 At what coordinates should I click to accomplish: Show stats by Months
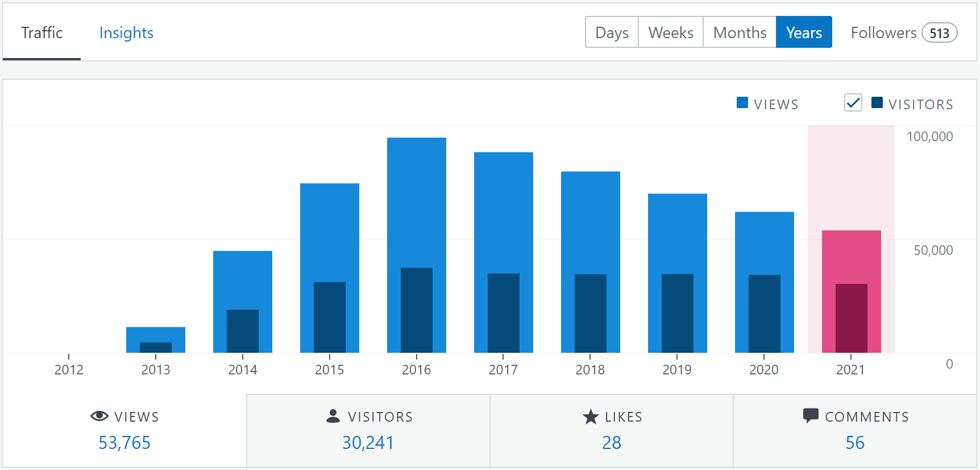click(740, 32)
